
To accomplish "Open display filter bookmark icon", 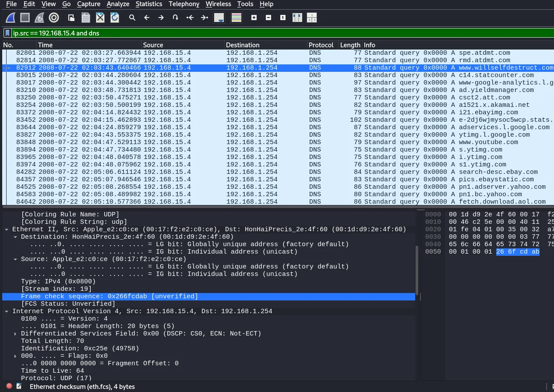I will pyautogui.click(x=7, y=33).
